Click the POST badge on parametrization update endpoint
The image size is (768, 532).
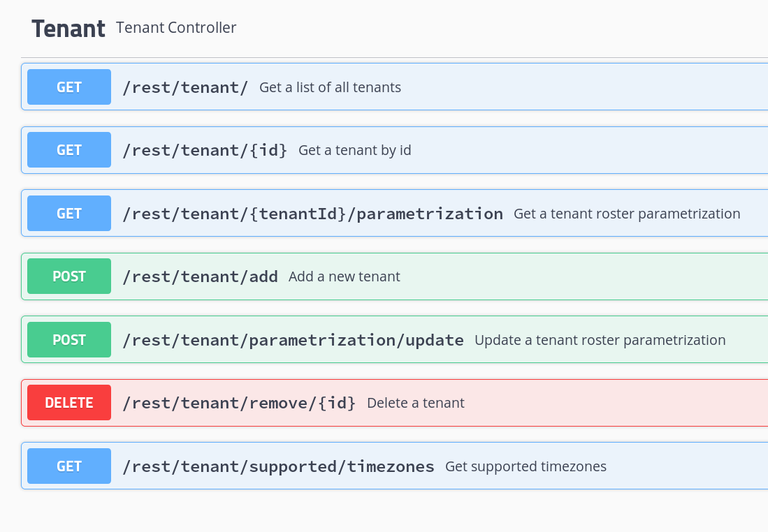coord(68,339)
